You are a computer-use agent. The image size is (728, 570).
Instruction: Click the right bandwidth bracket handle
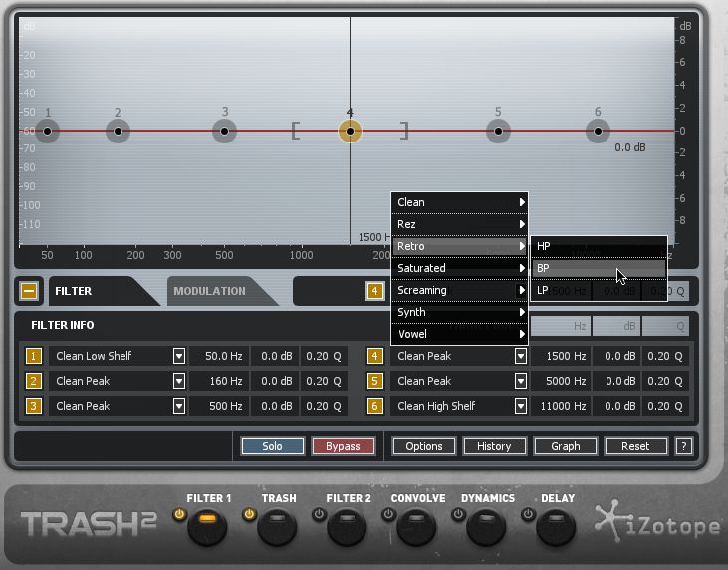pos(404,131)
